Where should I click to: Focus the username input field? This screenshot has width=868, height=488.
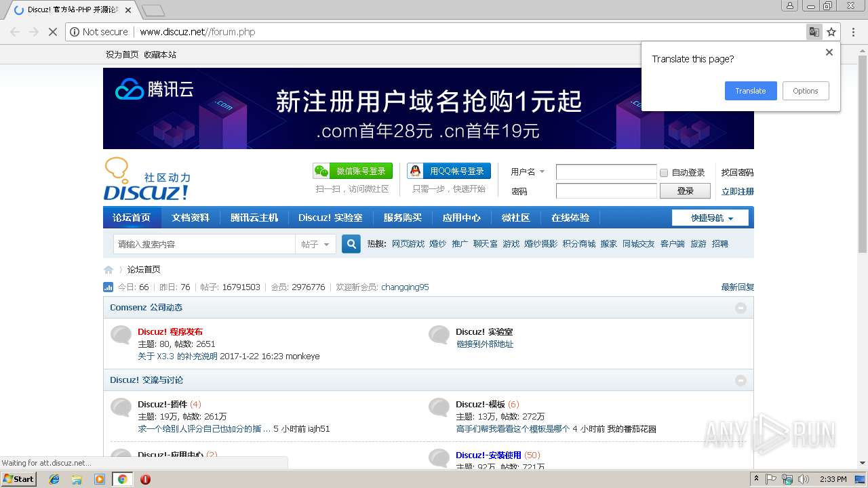point(606,172)
